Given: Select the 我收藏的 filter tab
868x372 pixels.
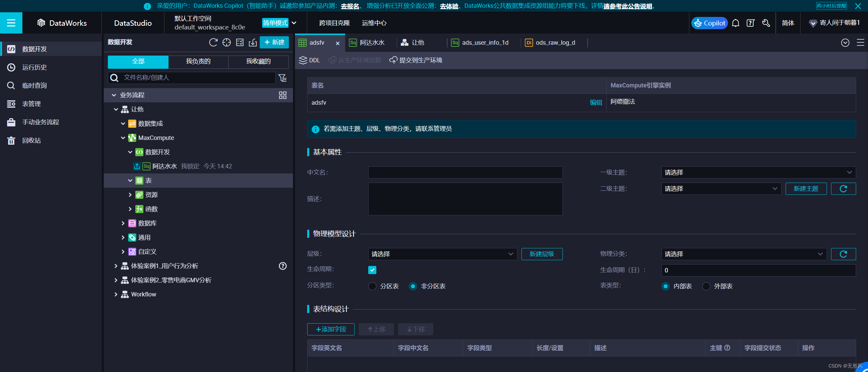Looking at the screenshot, I should click(258, 61).
